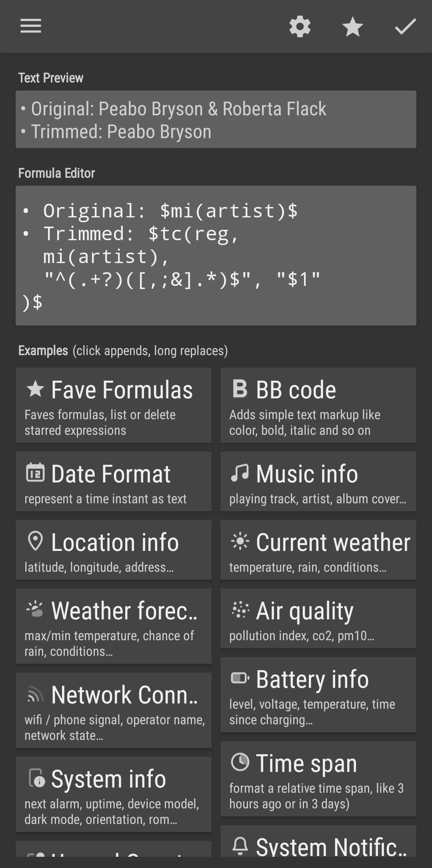The height and width of the screenshot is (868, 432).
Task: Click the Battery info battery icon
Action: (x=240, y=678)
